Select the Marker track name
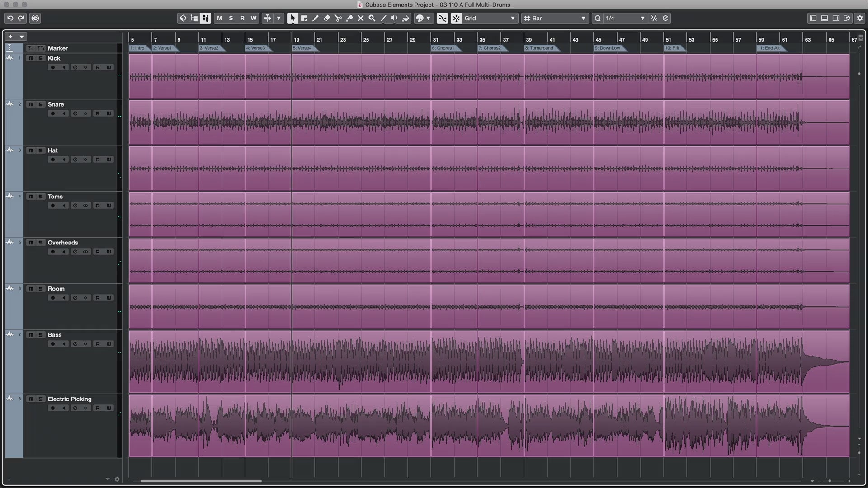The image size is (868, 488). point(58,48)
